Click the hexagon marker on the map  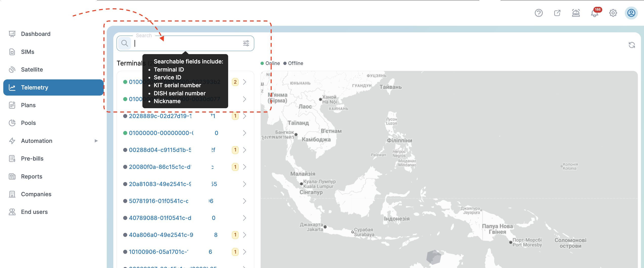pos(434,257)
